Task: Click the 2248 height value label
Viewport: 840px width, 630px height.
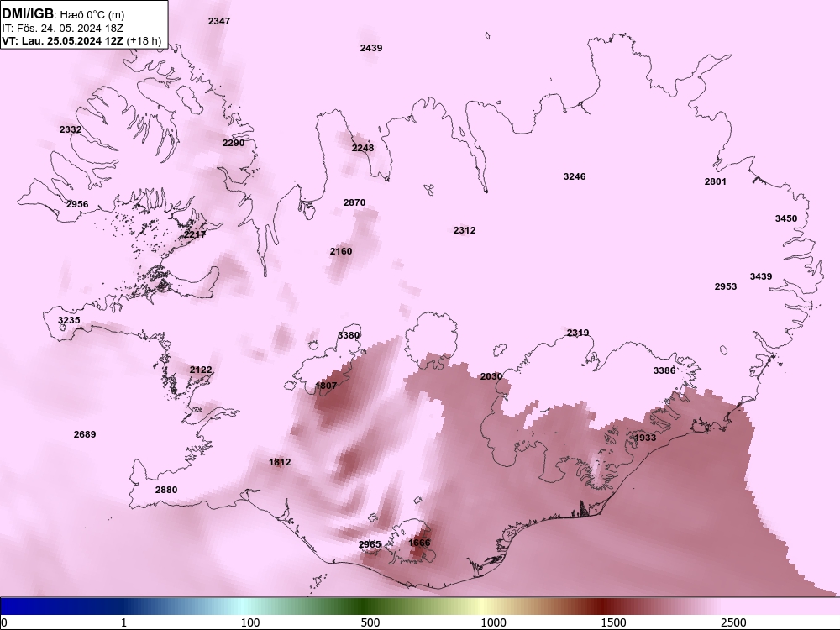Action: pos(363,147)
